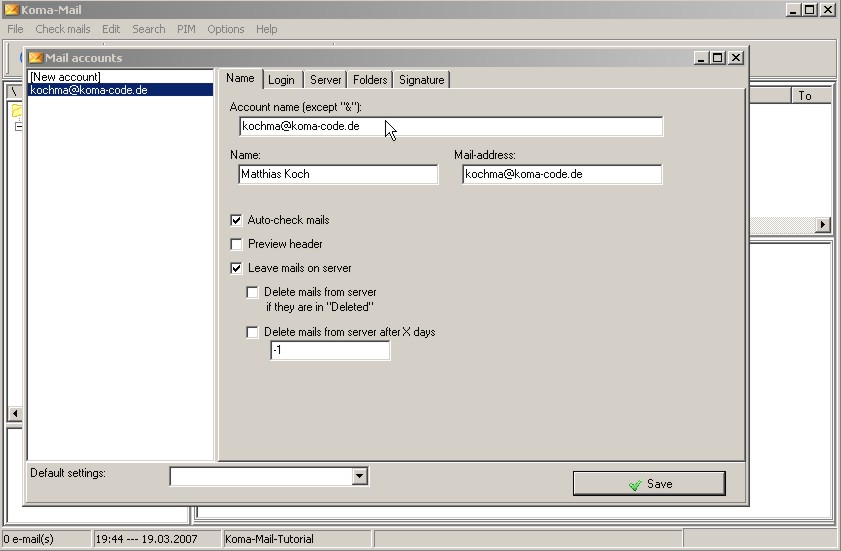Collapse the folder tree node in main window

[x=19, y=127]
